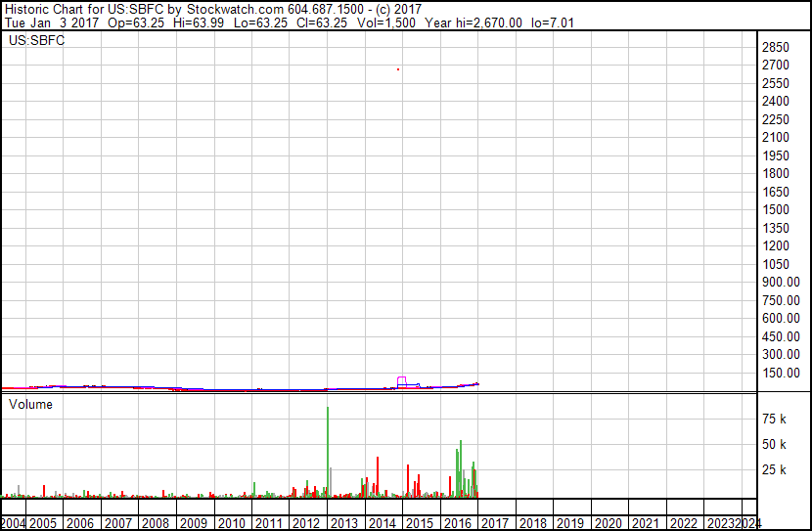Click the 2850 price axis label
The width and height of the screenshot is (812, 531).
coord(775,47)
